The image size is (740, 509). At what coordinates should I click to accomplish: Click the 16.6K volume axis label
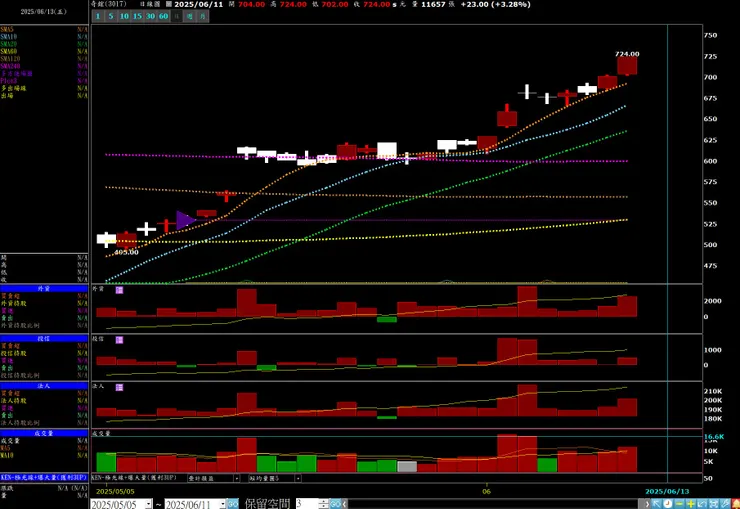(714, 437)
